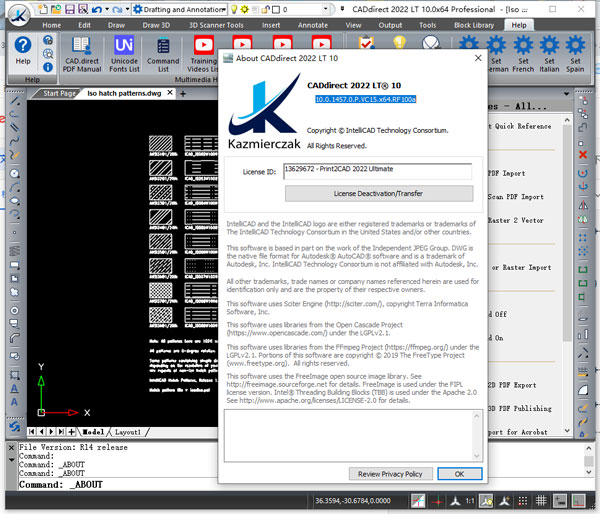Select the Circle tool in left toolbar
Screen dimensions: 600x514
coord(13,172)
